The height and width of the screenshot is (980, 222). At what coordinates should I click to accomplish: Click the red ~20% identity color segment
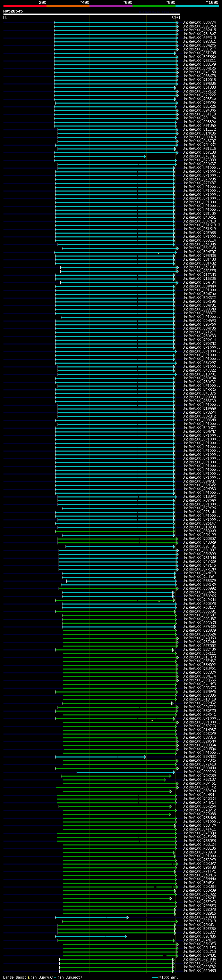click(25, 6)
